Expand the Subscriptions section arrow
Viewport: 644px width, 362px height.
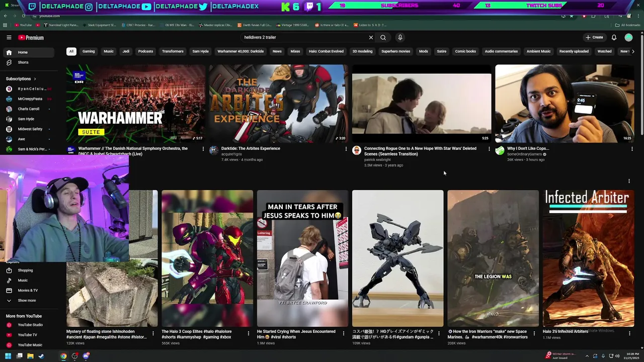point(35,79)
